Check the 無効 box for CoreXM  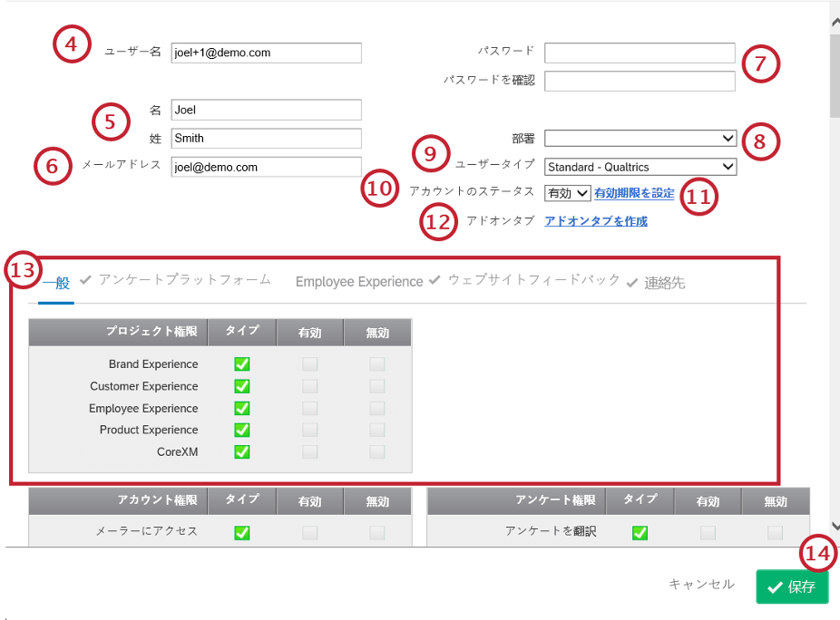pyautogui.click(x=376, y=451)
